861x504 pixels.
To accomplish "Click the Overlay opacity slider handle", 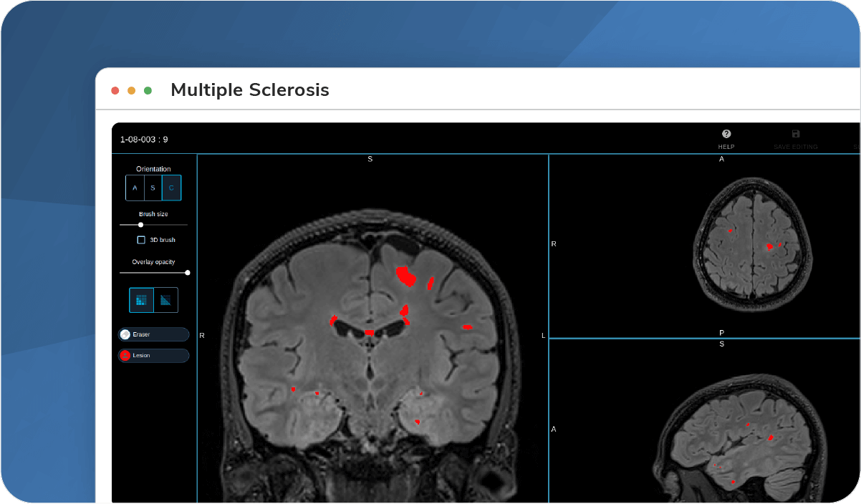I will coord(188,272).
